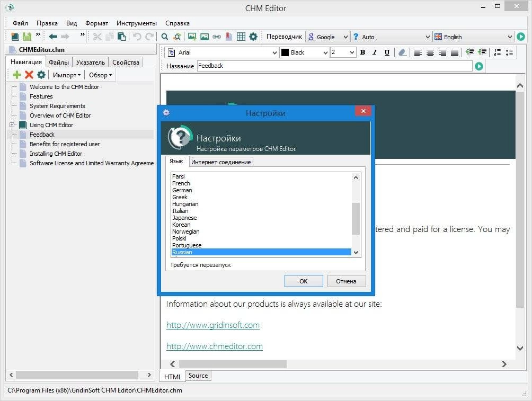The image size is (532, 401).
Task: Open the gridinsoft.com link
Action: click(212, 325)
